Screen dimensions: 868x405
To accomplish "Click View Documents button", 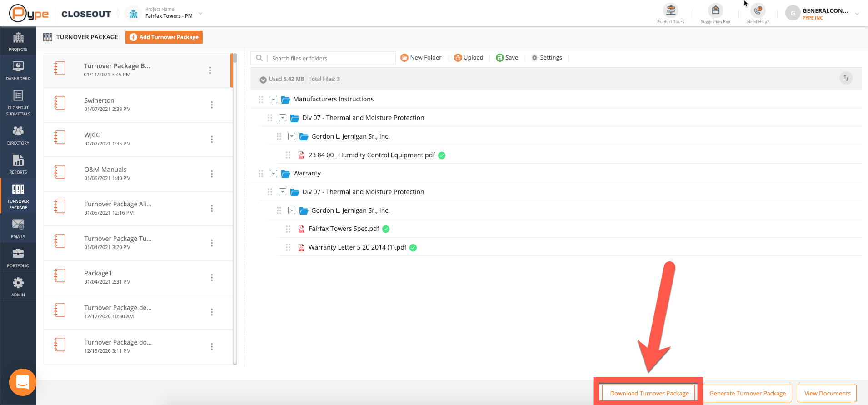I will click(827, 393).
